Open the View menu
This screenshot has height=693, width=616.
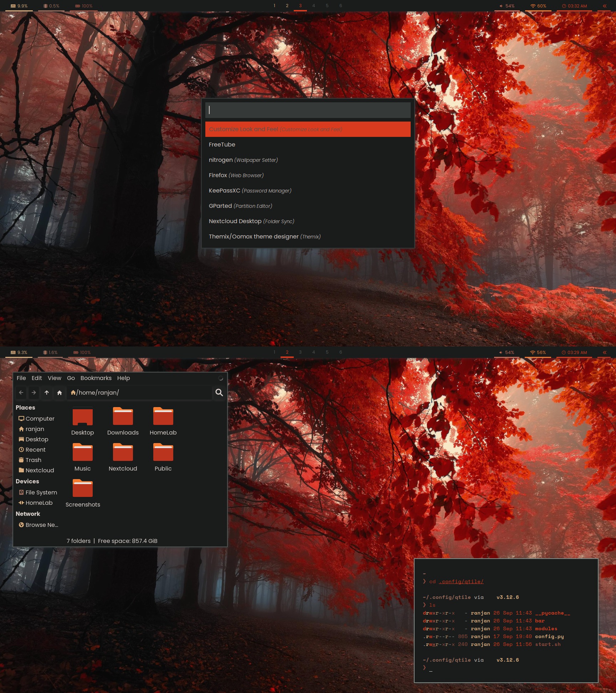click(x=54, y=378)
